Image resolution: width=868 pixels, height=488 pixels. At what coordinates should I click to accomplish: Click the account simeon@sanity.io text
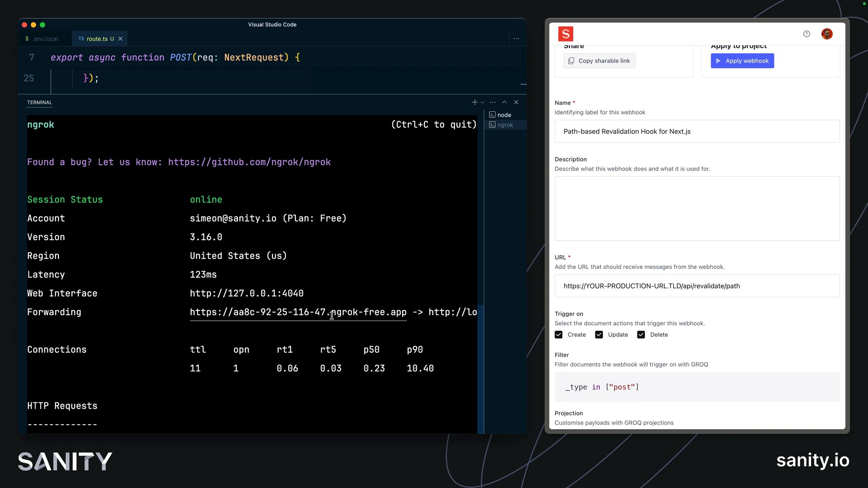233,219
